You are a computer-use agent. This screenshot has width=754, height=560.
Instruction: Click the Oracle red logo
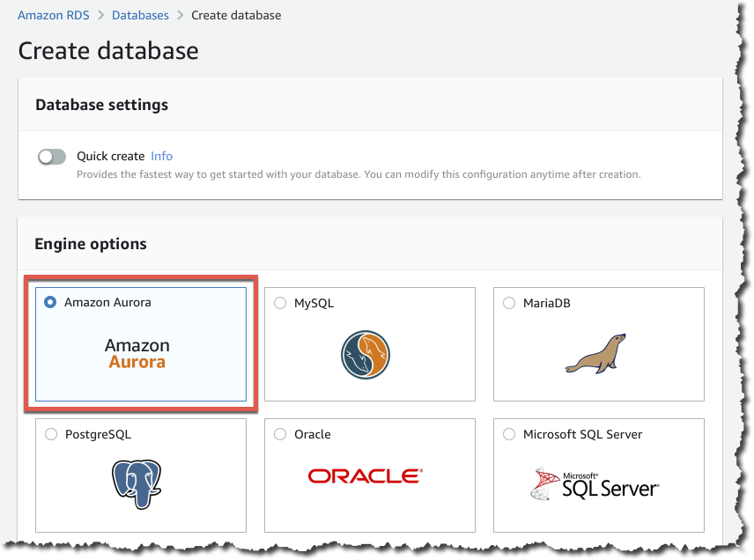coord(366,476)
